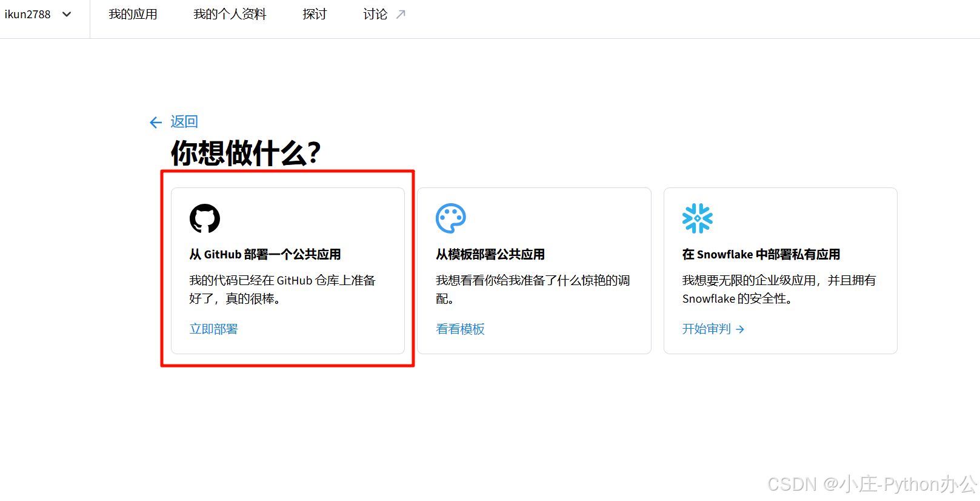Click the description 我想看看你给我准备了什么惊艳的调配
This screenshot has width=980, height=501.
pos(533,289)
